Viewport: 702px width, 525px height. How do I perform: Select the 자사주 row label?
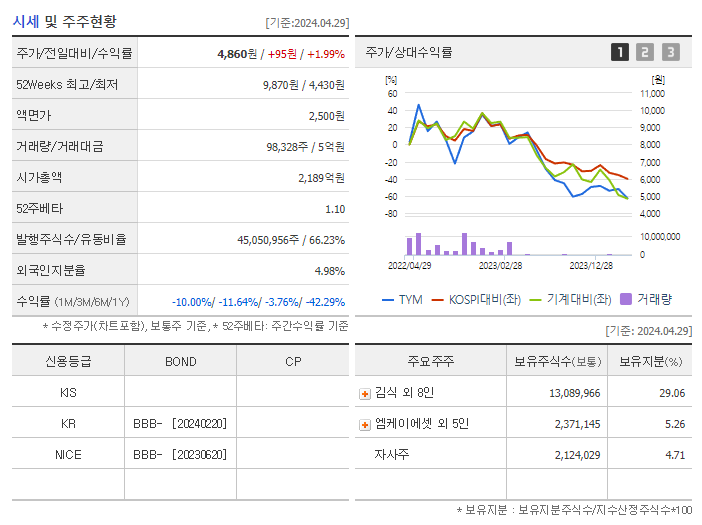[392, 454]
